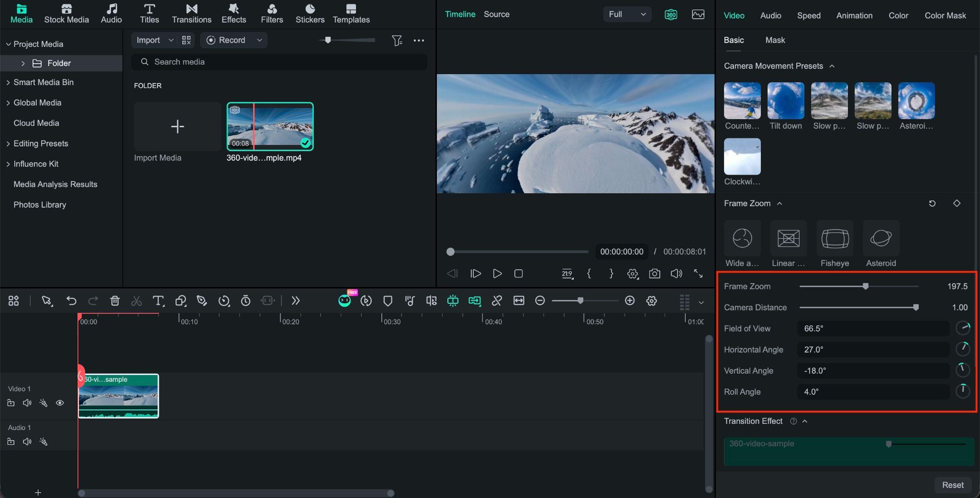This screenshot has width=980, height=498.
Task: Open the Import dropdown arrow
Action: [171, 40]
